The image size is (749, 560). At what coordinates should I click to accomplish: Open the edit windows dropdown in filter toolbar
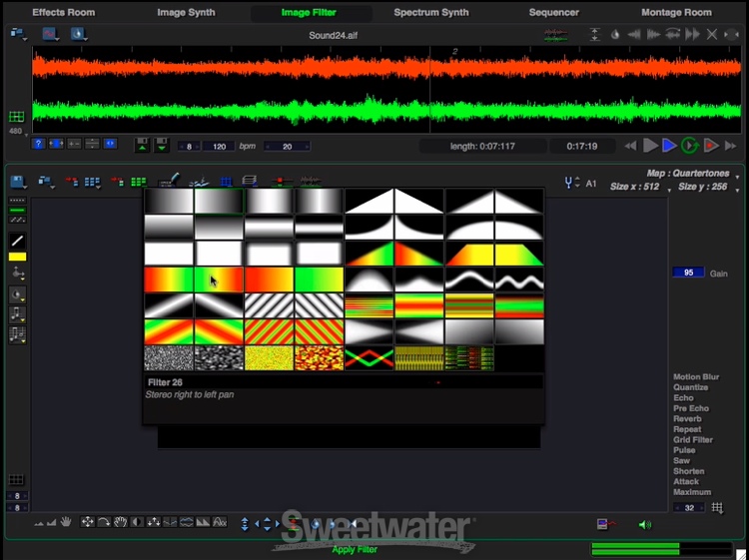pos(46,182)
